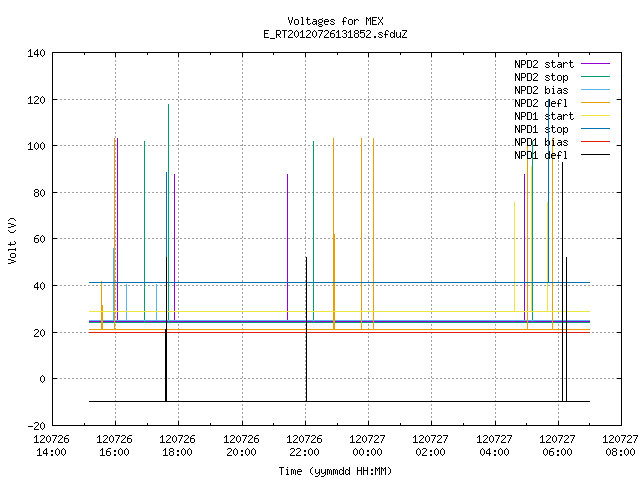The height and width of the screenshot is (480, 640).
Task: Click the orange NPD2 defl legend line sample
Action: (595, 103)
